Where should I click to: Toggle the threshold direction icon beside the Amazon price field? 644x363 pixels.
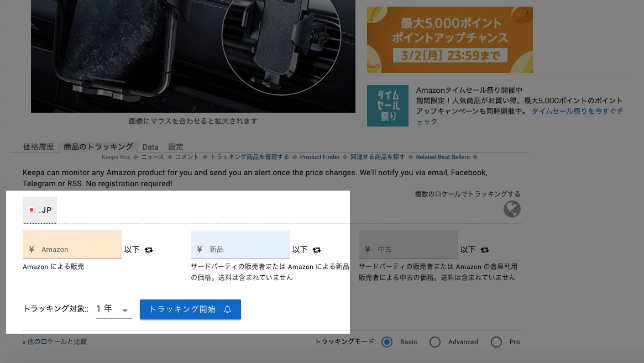149,250
